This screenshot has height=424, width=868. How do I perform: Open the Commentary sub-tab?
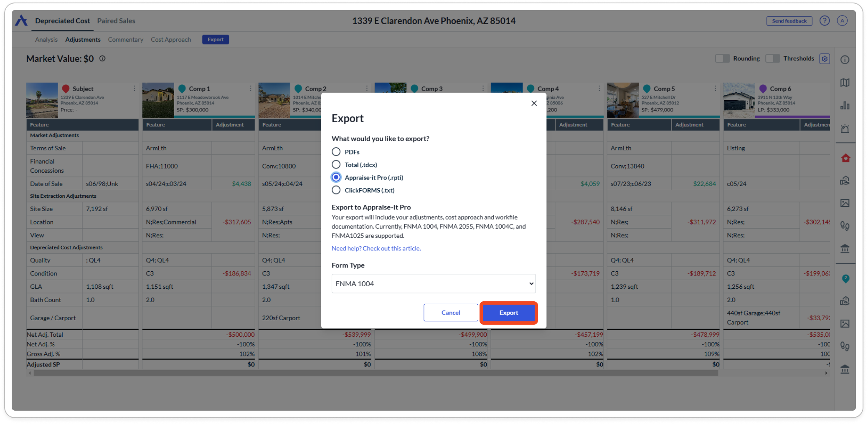pos(125,40)
